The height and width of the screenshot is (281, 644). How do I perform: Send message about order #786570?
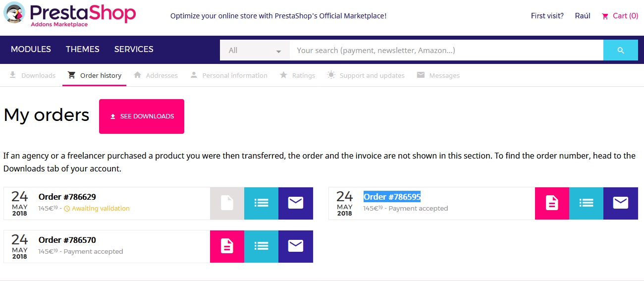(296, 246)
